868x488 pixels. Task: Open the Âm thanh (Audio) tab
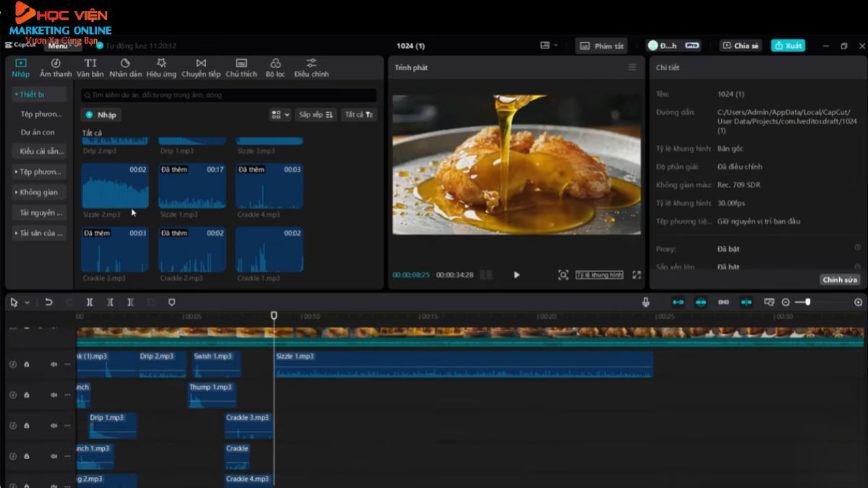coord(56,68)
